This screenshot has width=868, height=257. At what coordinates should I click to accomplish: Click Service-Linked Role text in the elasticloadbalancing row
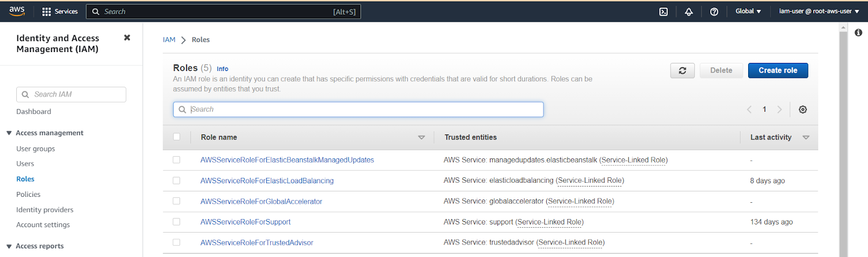[x=590, y=181]
